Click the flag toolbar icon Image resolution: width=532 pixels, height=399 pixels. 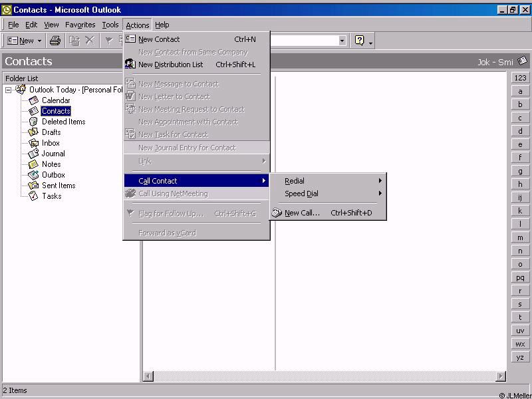(x=109, y=41)
